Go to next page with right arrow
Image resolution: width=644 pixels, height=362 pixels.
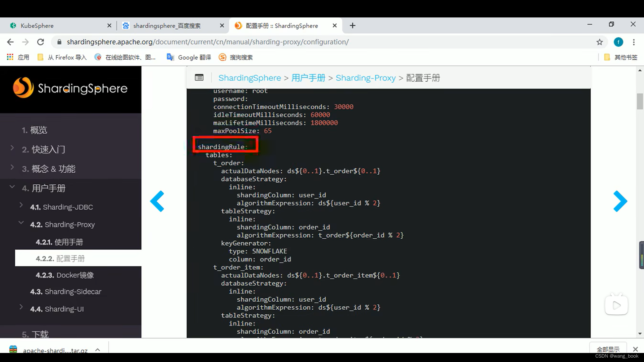[x=620, y=201]
